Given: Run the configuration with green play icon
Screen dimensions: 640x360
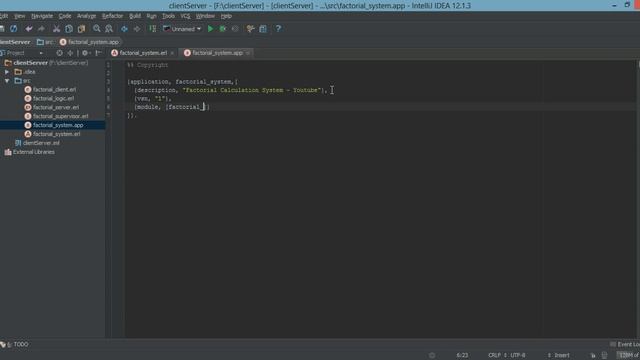Looking at the screenshot, I should [x=211, y=29].
